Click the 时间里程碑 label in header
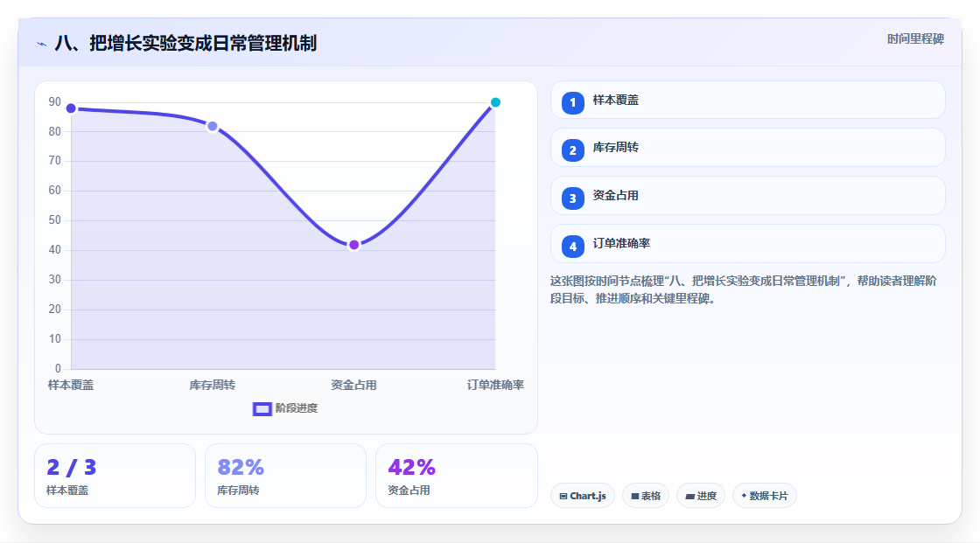980x543 pixels. pyautogui.click(x=915, y=39)
